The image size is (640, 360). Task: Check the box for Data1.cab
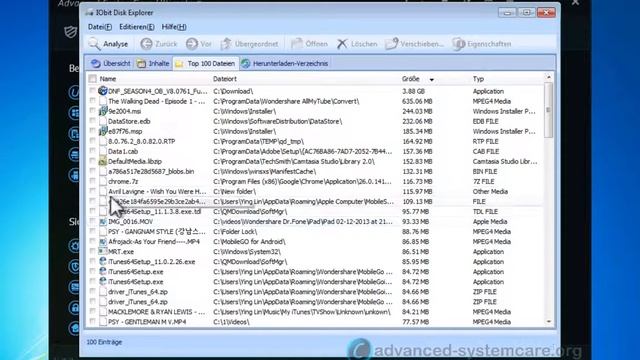tap(93, 151)
